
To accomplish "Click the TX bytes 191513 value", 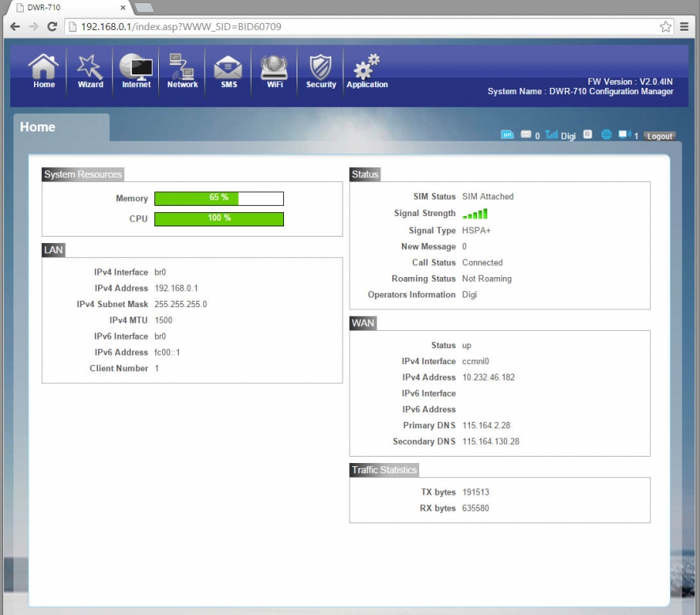I will coord(475,492).
